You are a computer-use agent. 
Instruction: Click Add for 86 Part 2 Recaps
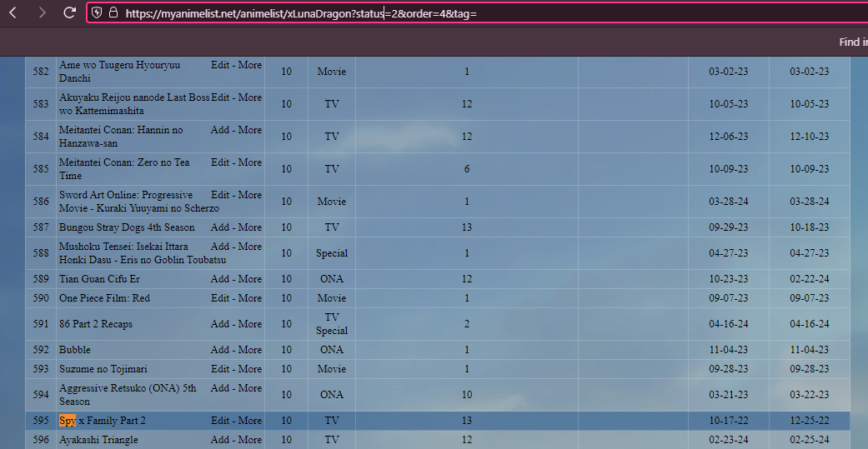[220, 324]
